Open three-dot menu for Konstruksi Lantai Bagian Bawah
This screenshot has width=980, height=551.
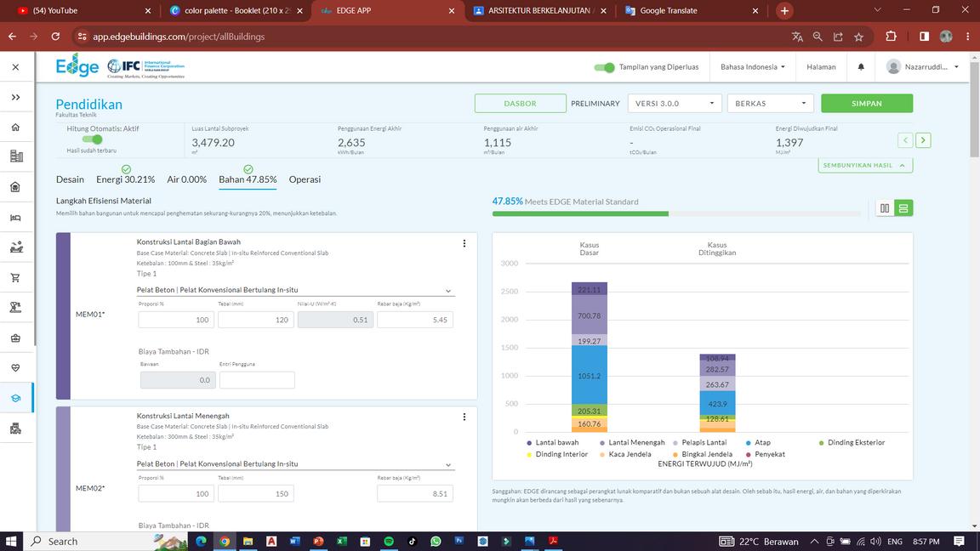[x=464, y=243]
